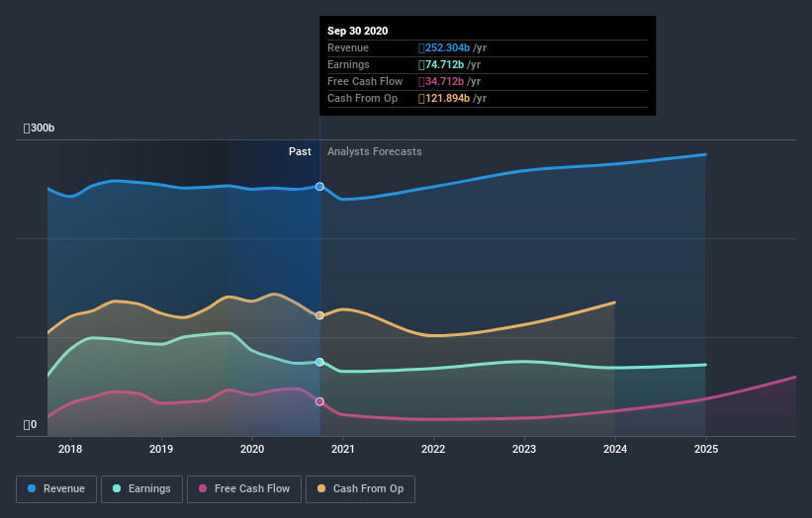Viewport: 812px width, 518px height.
Task: Click the teal Earnings data point marker
Action: click(319, 362)
